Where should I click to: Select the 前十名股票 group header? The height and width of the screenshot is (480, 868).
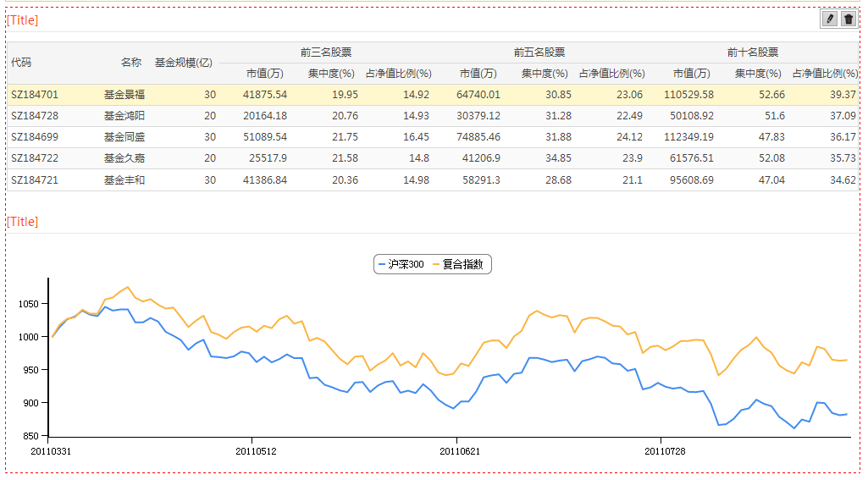pyautogui.click(x=753, y=52)
